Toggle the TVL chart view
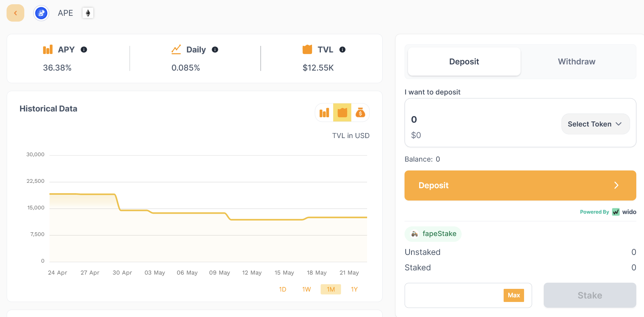This screenshot has height=317, width=644. (342, 113)
